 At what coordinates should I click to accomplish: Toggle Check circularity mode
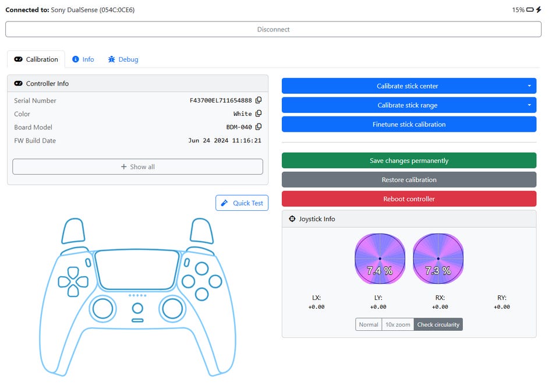pyautogui.click(x=438, y=324)
